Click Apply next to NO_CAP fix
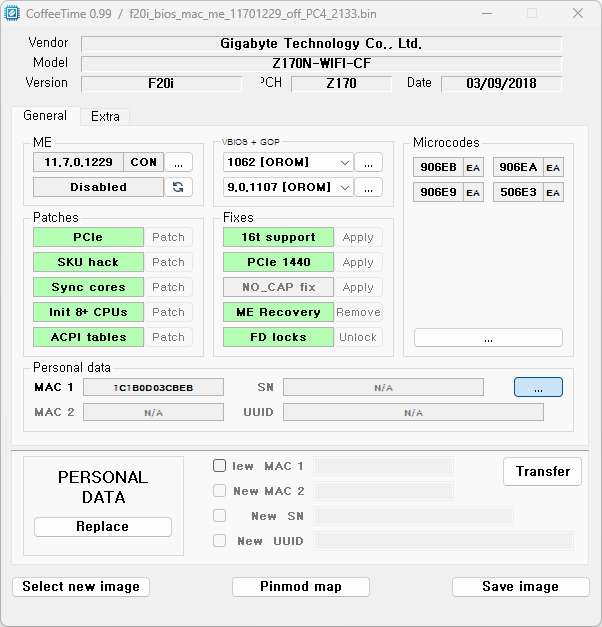 pyautogui.click(x=358, y=287)
